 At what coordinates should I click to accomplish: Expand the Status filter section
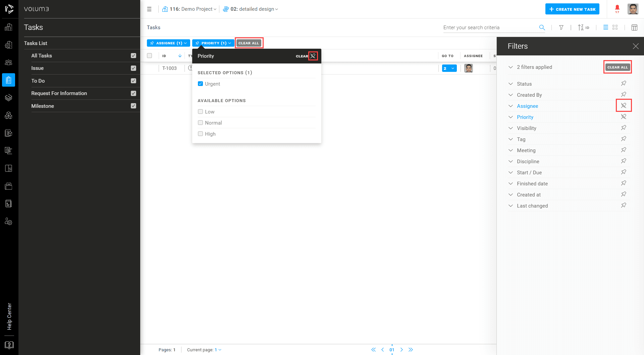[x=511, y=84]
